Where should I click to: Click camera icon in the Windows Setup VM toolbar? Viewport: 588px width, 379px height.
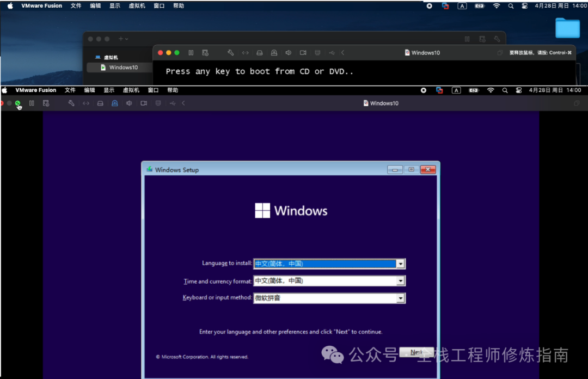point(144,103)
